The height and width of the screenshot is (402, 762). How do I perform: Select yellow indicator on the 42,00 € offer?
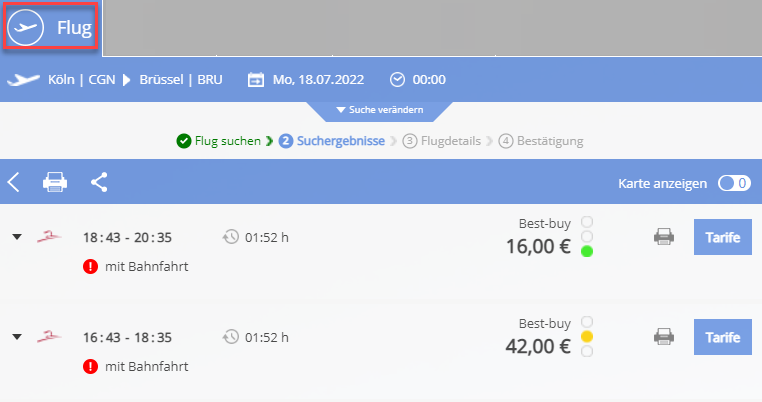pyautogui.click(x=587, y=336)
